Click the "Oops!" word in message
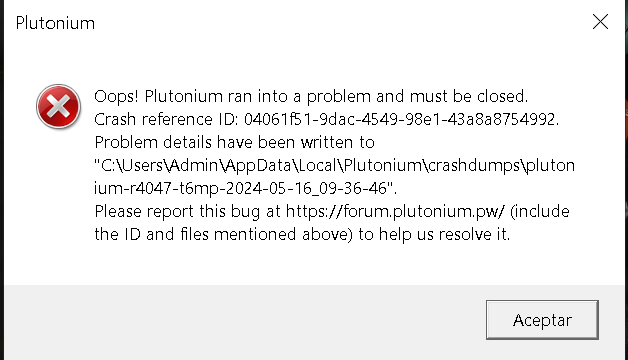 (116, 97)
